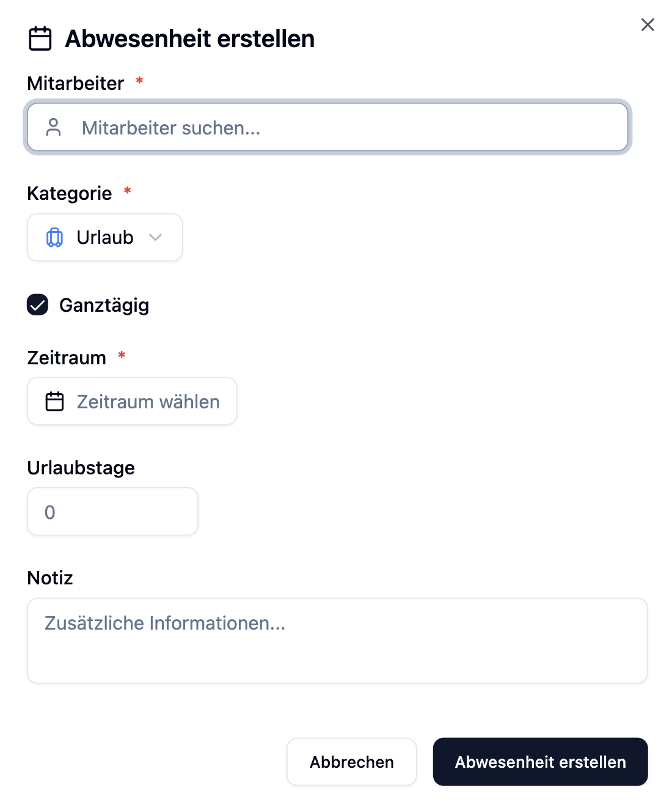Submit with the dark Abwesenheit erstellen button
The image size is (672, 802).
540,762
